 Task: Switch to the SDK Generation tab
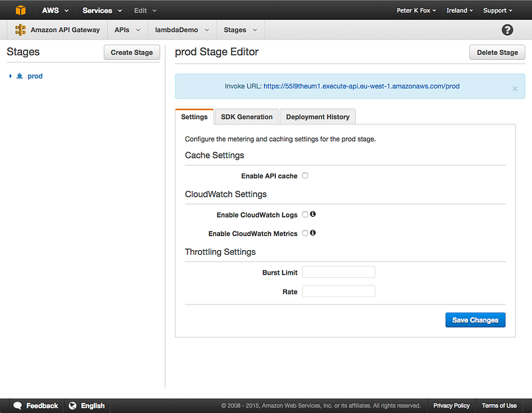pos(247,117)
